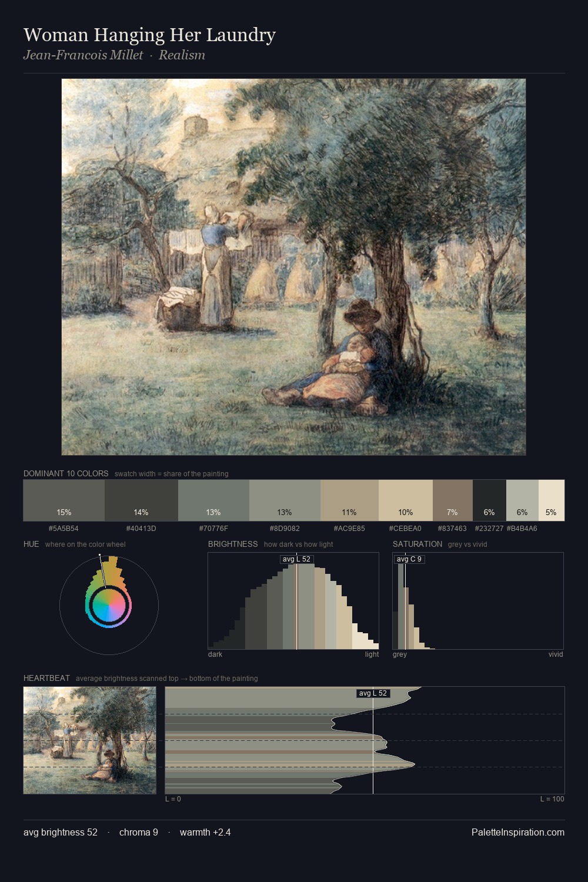The height and width of the screenshot is (882, 588).
Task: Click the L = 100 axis label
Action: [x=552, y=799]
